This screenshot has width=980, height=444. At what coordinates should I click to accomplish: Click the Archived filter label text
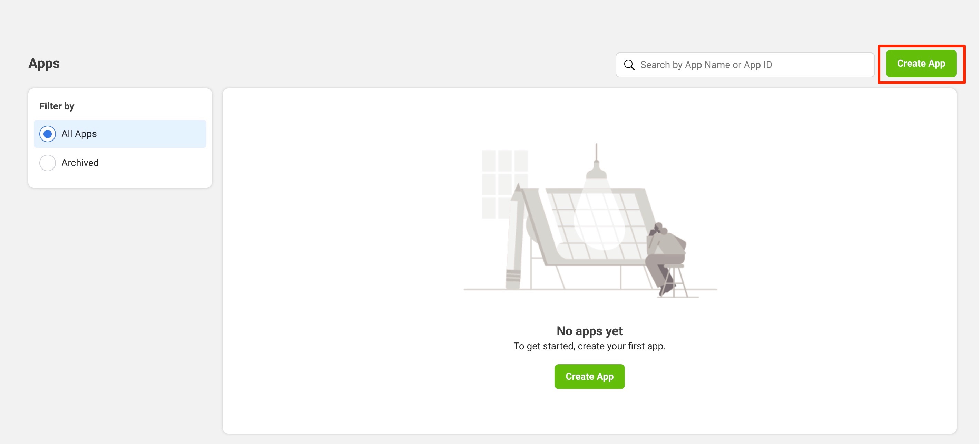tap(80, 163)
